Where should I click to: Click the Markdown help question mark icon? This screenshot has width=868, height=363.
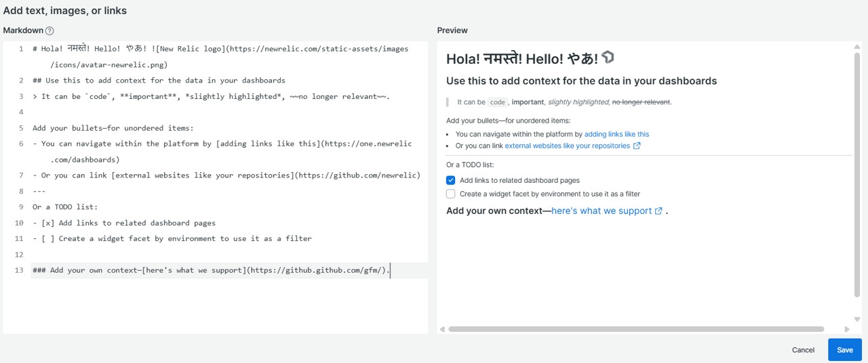pos(50,30)
